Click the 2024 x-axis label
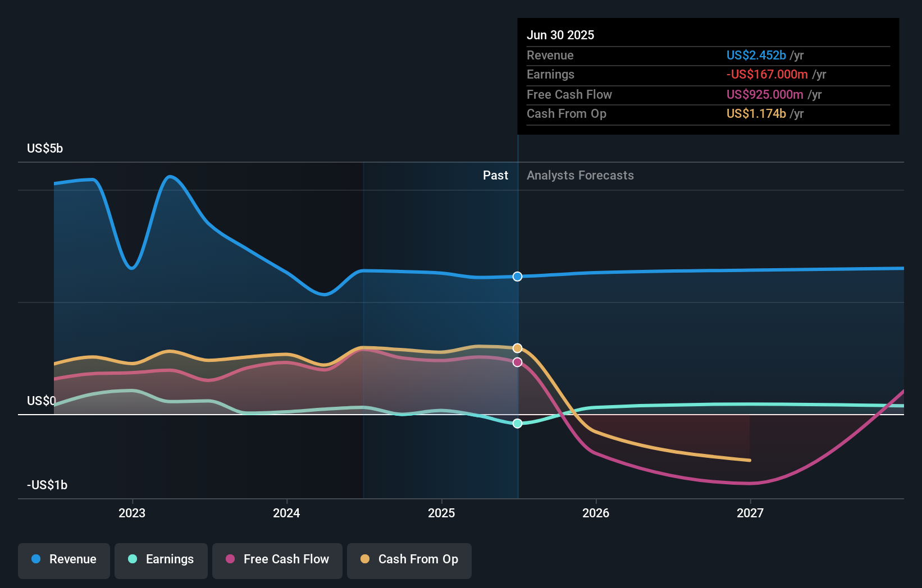This screenshot has width=922, height=588. [286, 513]
